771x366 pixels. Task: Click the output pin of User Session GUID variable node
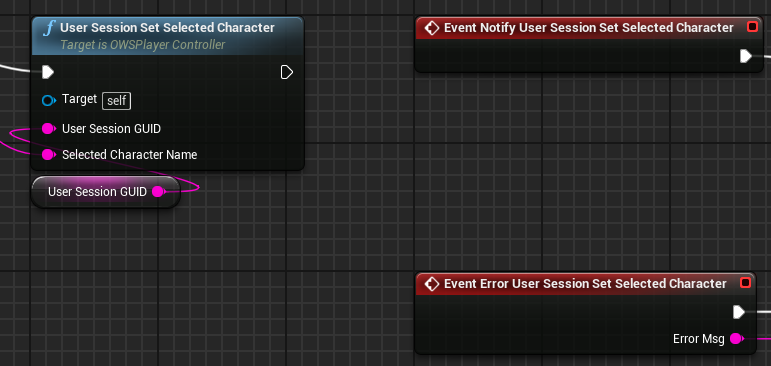(x=158, y=192)
